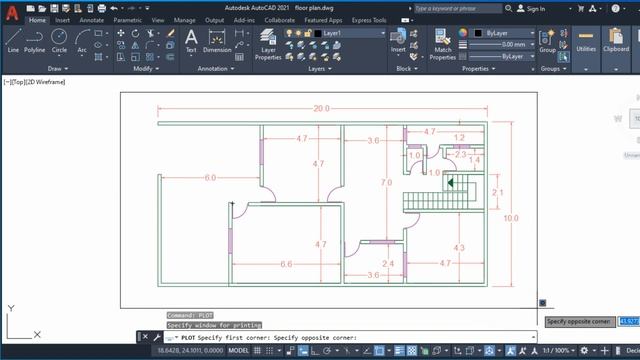This screenshot has height=360, width=640.
Task: Open the Clipboard panel button
Action: 616,42
